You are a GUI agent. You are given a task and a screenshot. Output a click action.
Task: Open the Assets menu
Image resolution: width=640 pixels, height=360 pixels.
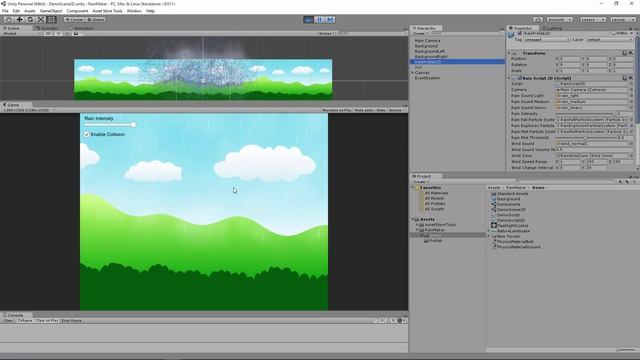tap(29, 11)
